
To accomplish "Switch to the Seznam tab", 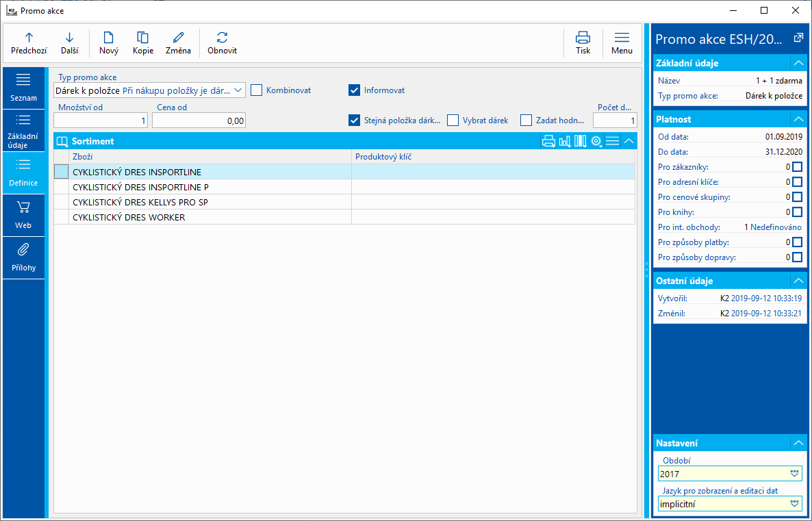I will 23,87.
